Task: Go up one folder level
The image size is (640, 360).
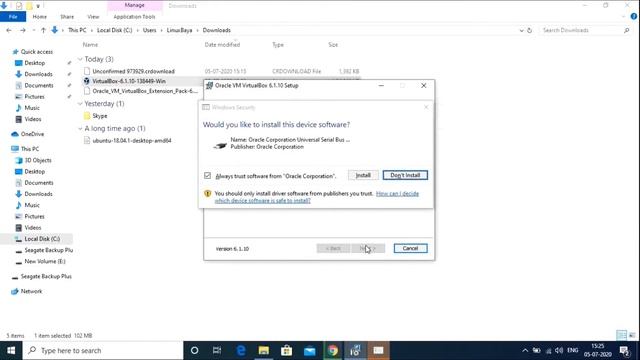Action: [43, 30]
